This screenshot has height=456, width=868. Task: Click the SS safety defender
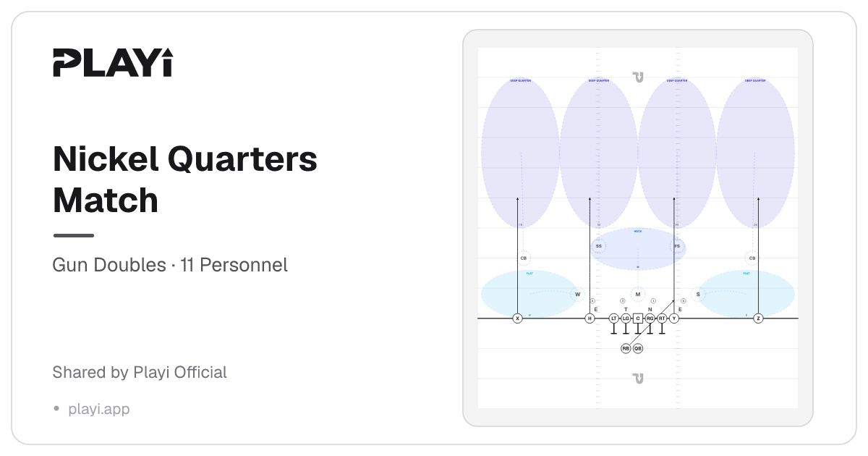click(598, 246)
